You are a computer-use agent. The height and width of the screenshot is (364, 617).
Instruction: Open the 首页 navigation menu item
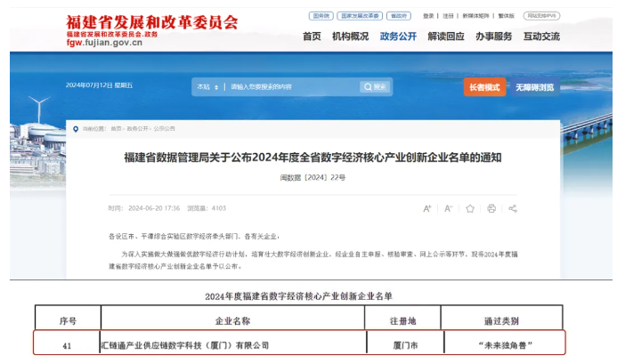[312, 36]
